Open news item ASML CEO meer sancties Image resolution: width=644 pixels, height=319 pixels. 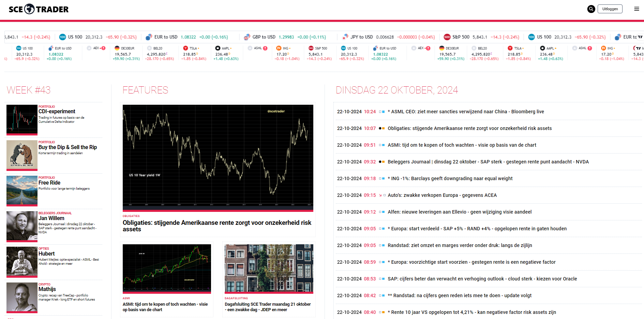tap(466, 112)
